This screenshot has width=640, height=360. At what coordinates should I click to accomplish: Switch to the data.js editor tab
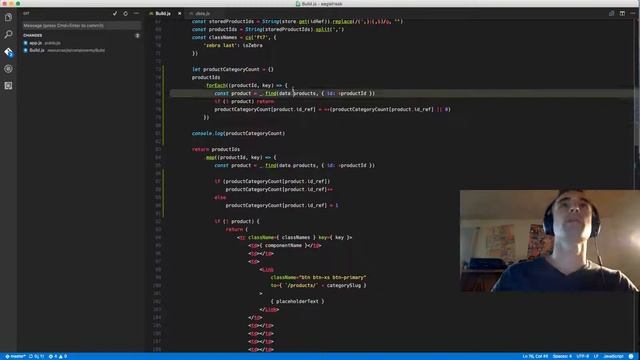click(202, 13)
